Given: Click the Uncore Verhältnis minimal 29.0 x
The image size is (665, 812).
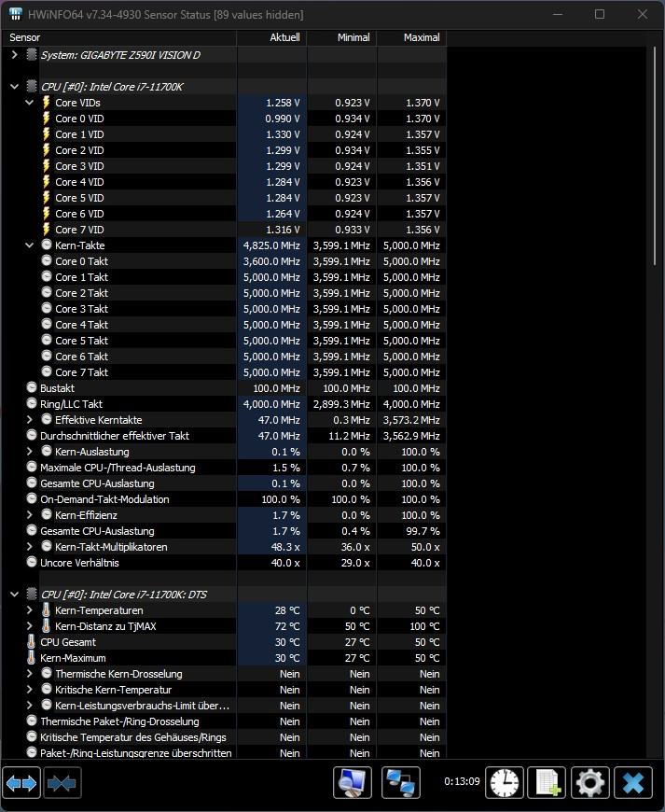Looking at the screenshot, I should [x=355, y=563].
